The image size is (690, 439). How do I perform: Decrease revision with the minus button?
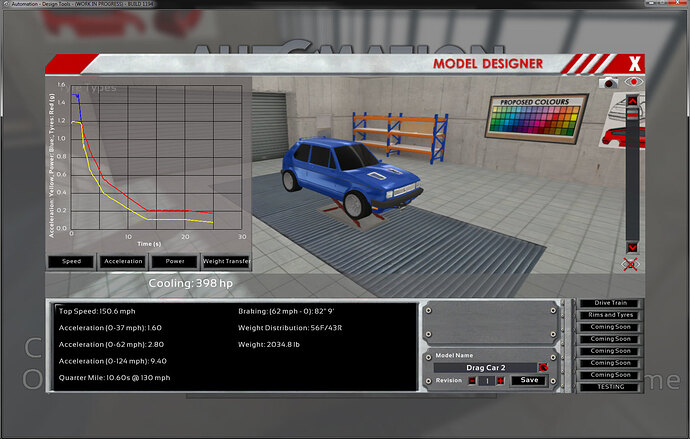point(472,380)
